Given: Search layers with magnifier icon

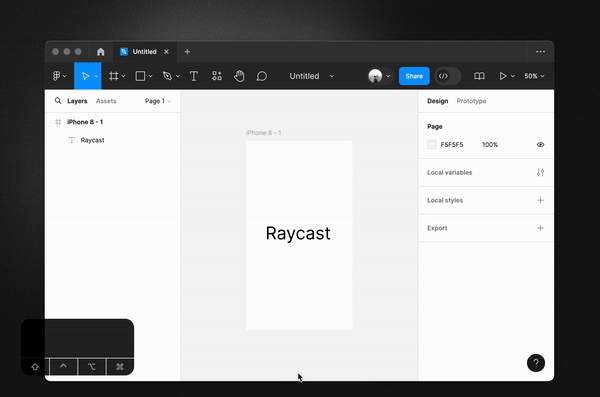Looking at the screenshot, I should tap(58, 101).
